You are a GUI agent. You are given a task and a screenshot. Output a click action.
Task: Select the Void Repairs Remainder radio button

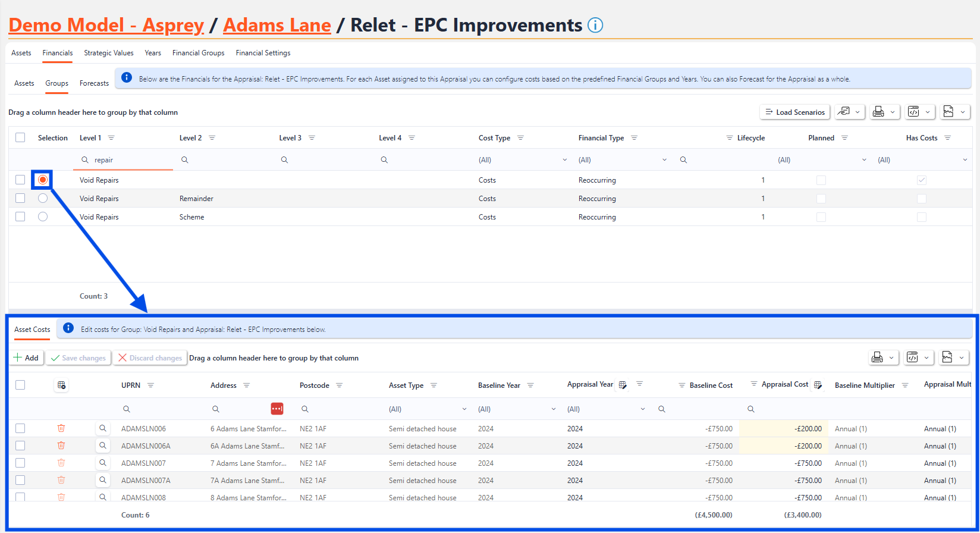click(x=43, y=198)
